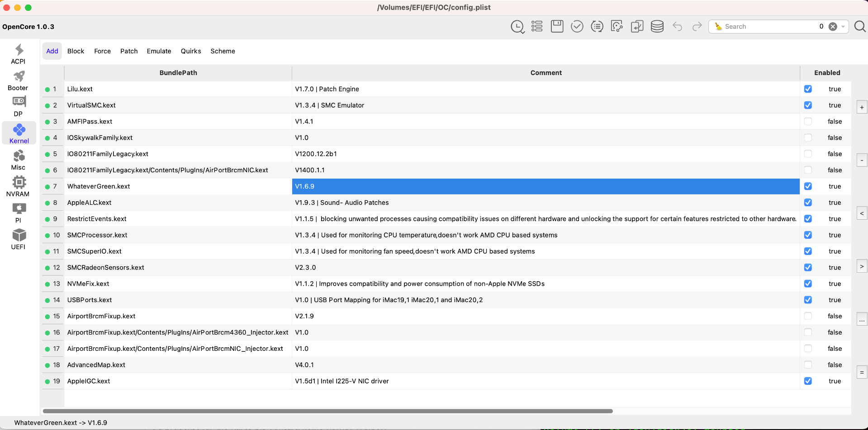Screen dimensions: 868x430
Task: Select the Lilu.kext bundle path cell
Action: [178, 89]
